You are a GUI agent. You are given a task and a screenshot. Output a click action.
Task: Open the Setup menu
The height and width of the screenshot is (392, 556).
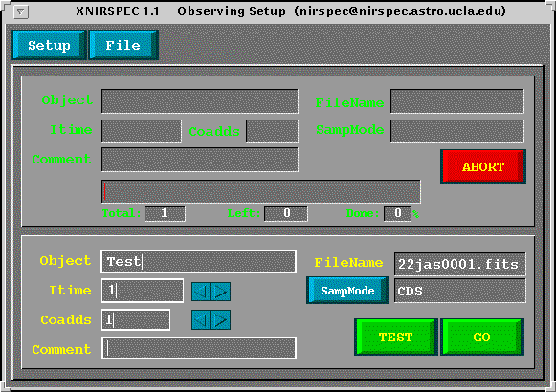tap(50, 45)
